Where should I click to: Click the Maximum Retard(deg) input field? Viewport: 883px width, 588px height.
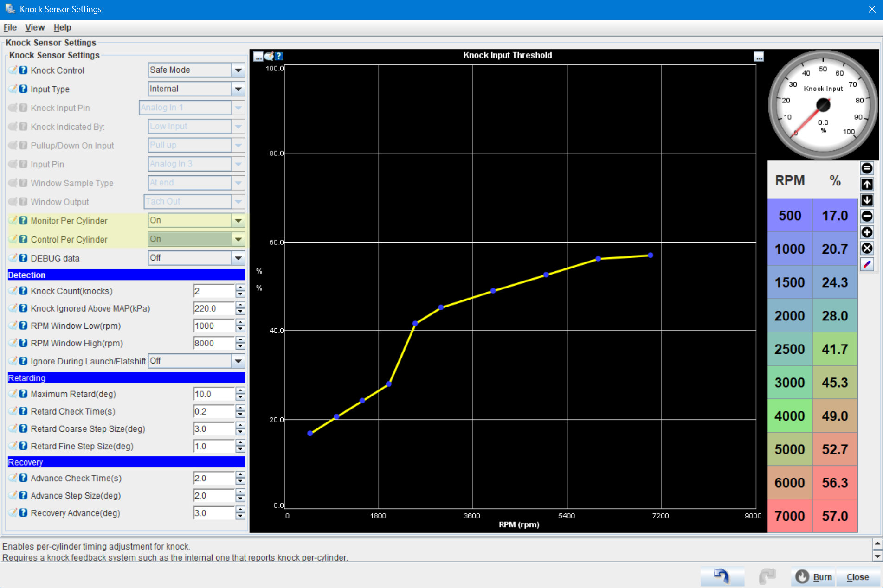214,394
